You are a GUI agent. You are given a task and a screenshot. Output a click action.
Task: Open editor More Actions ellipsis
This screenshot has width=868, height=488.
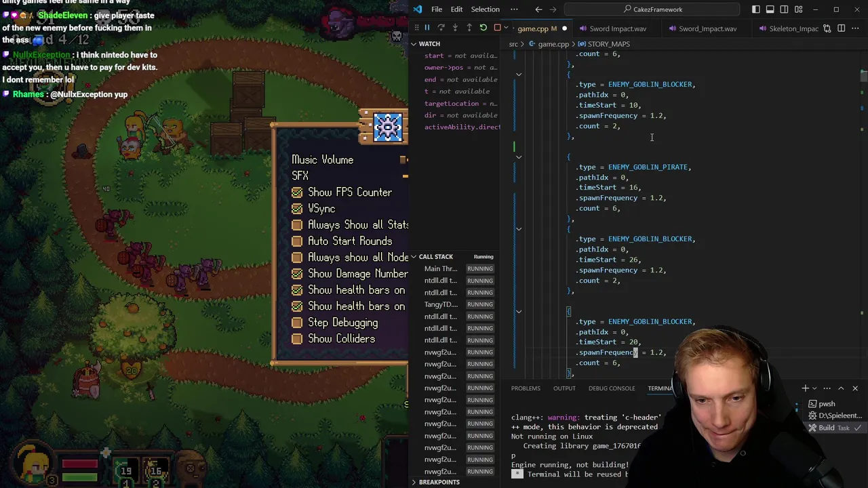[855, 28]
